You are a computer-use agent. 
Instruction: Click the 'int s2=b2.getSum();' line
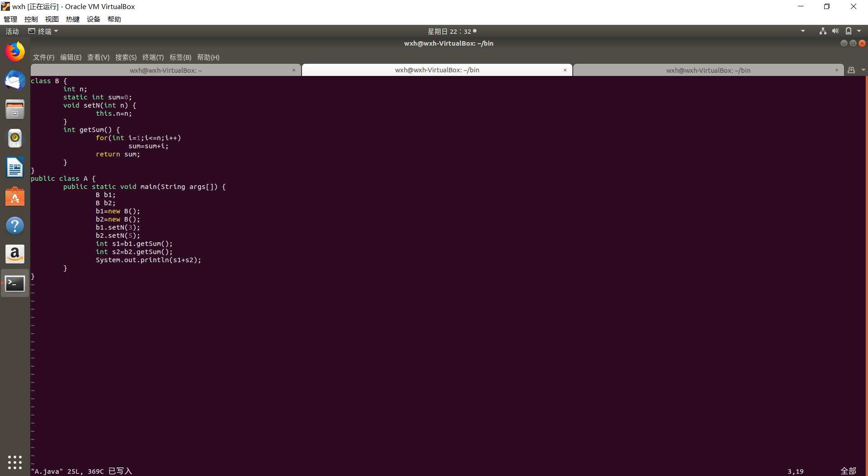click(x=134, y=252)
